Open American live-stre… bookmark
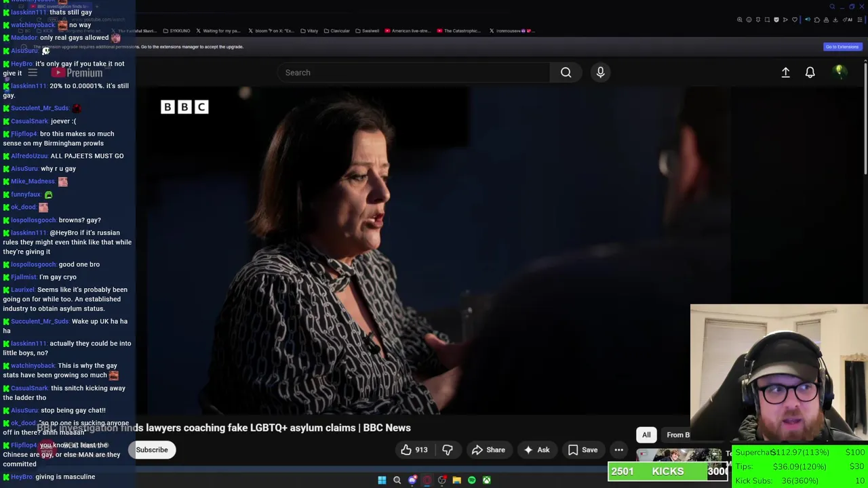 [x=408, y=30]
